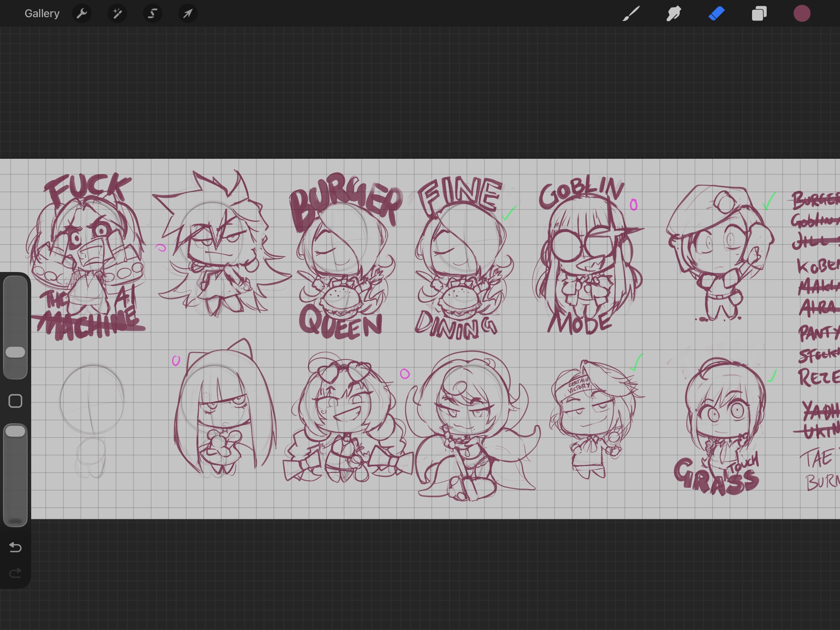Select the Eraser tool
Image resolution: width=840 pixels, height=630 pixels.
(717, 13)
